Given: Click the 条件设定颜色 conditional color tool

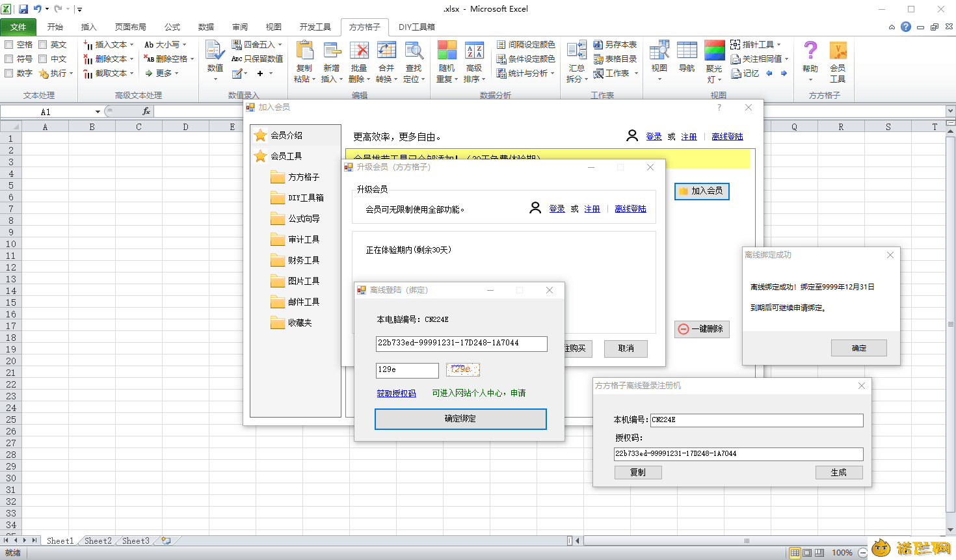Looking at the screenshot, I should (525, 59).
